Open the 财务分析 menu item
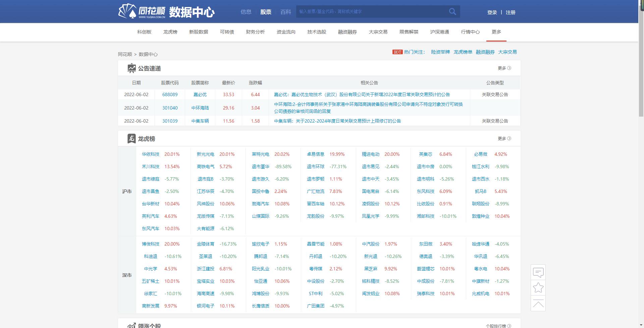This screenshot has height=328, width=644. pos(255,32)
